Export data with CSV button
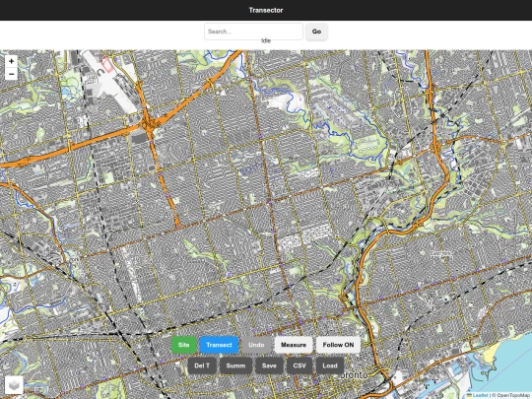 click(x=299, y=366)
